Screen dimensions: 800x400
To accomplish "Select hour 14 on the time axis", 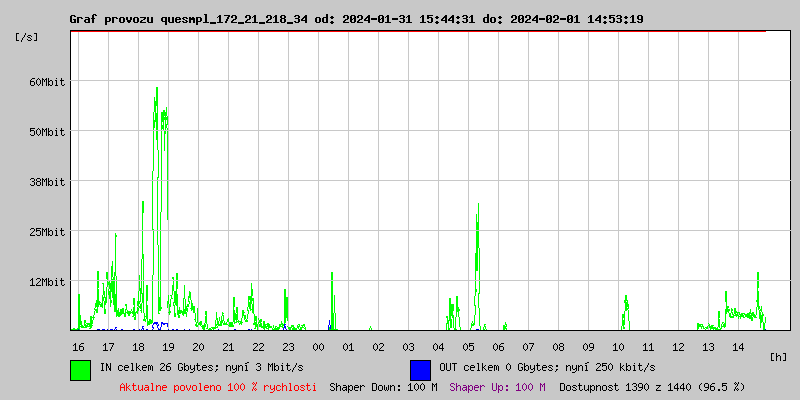I will (738, 346).
